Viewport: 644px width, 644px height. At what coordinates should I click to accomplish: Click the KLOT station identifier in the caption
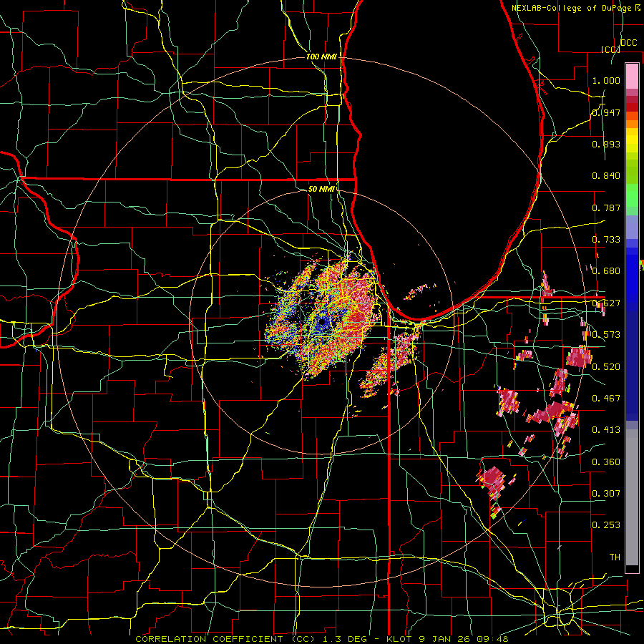399,639
